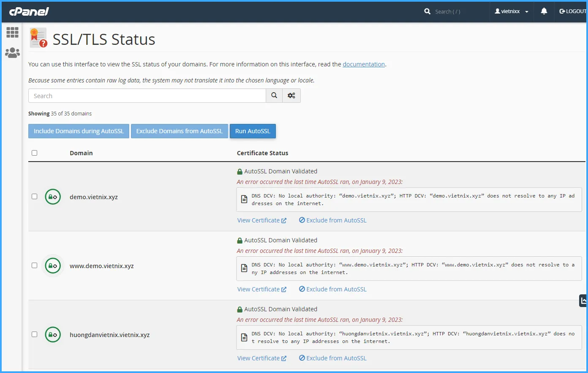Select the www.demo.vietnix.xyz checkbox
The width and height of the screenshot is (588, 373).
35,266
